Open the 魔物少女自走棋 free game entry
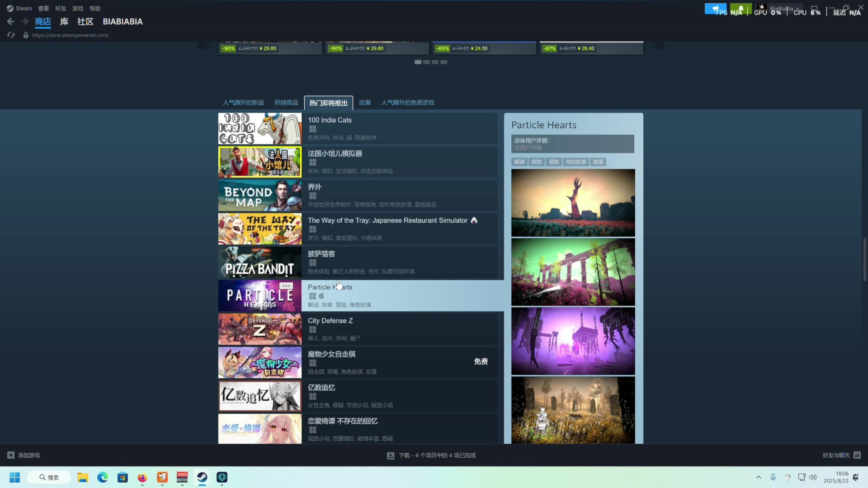Screen dimensions: 868x488 tap(358, 363)
